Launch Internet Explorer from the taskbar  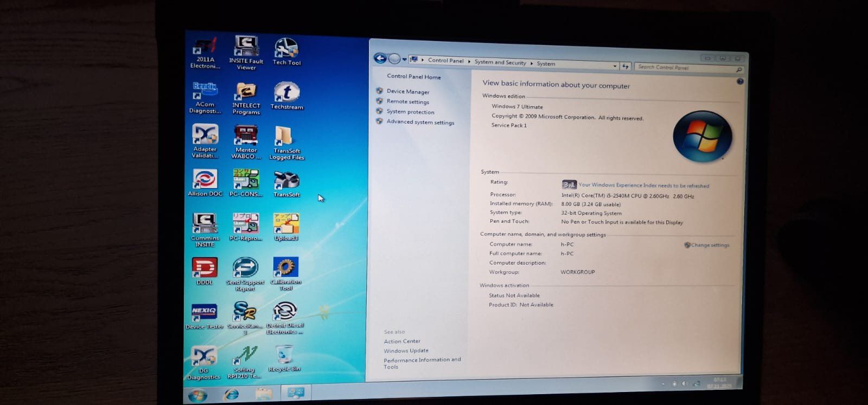point(232,395)
